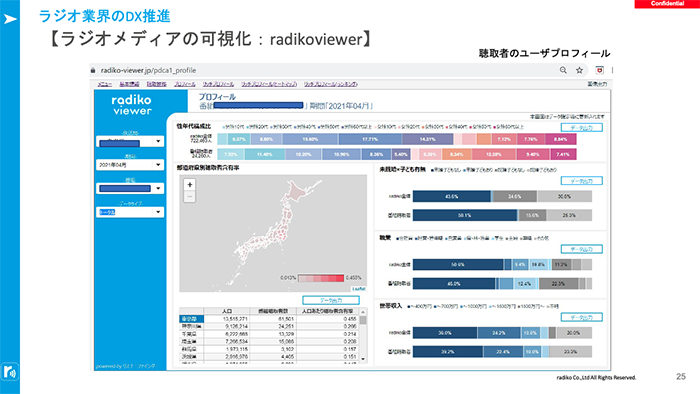The height and width of the screenshot is (394, 700).
Task: Open the プロフィール navigation link
Action: tap(184, 84)
